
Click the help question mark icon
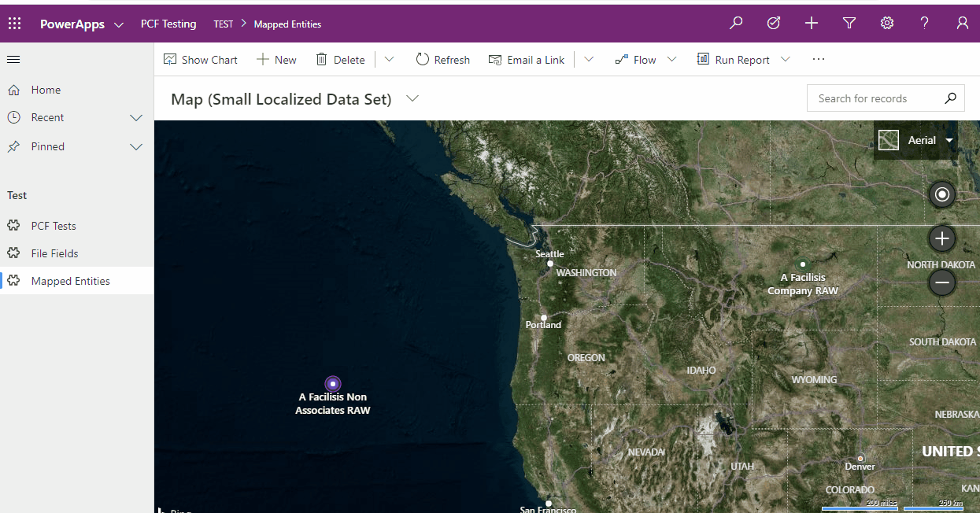(x=925, y=24)
